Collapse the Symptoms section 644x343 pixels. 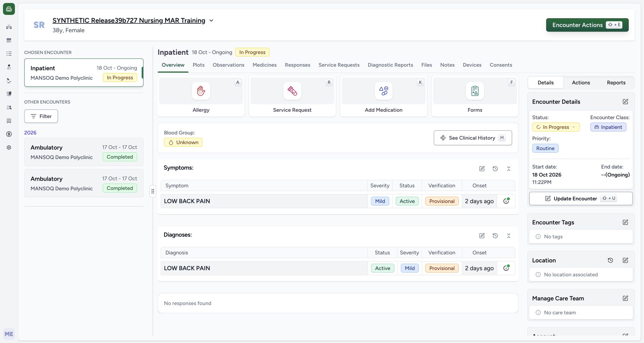[509, 169]
